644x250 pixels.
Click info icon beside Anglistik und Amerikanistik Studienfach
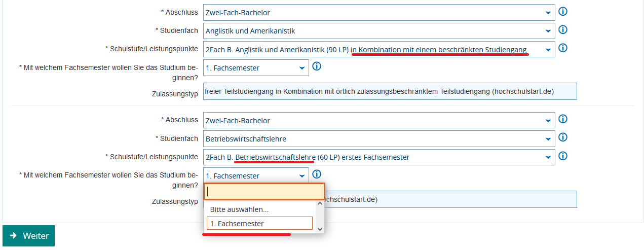[562, 30]
